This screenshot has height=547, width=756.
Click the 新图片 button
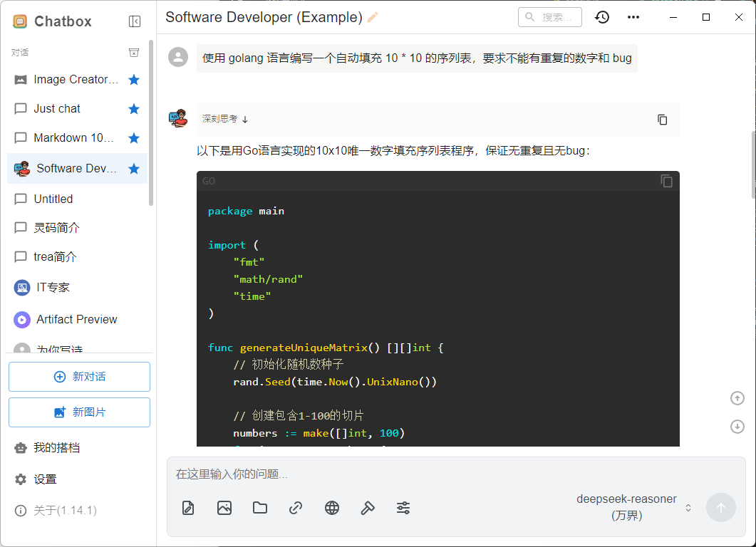pos(80,412)
